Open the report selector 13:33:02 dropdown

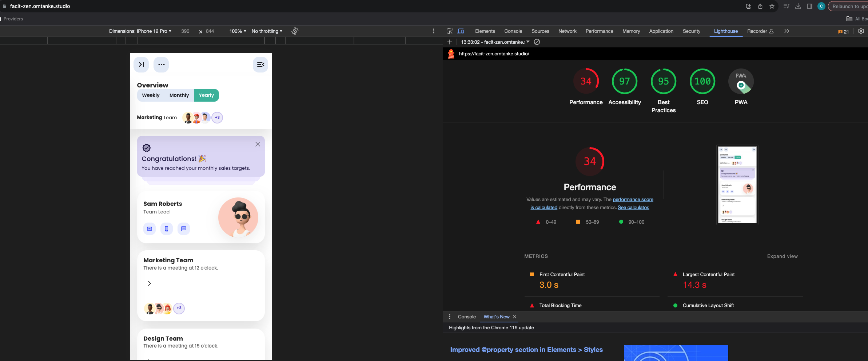(495, 42)
